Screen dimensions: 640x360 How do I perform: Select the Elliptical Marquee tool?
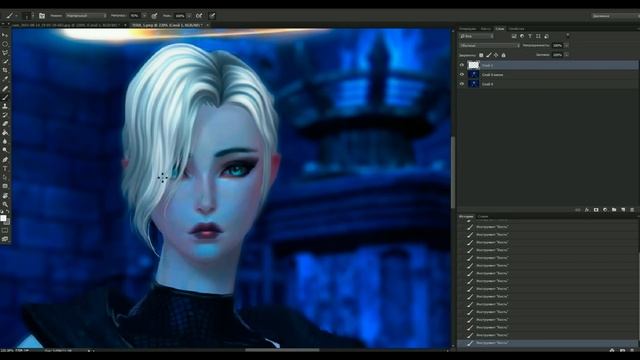pos(5,44)
